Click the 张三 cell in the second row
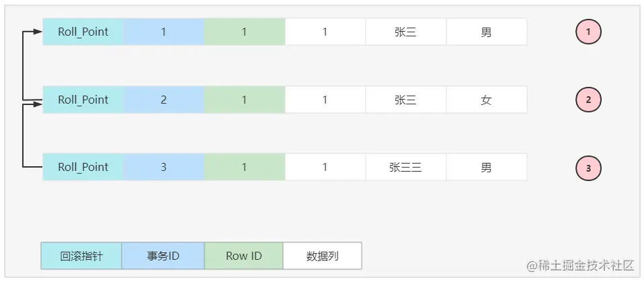Screen dimensions: 644x282 [x=405, y=100]
